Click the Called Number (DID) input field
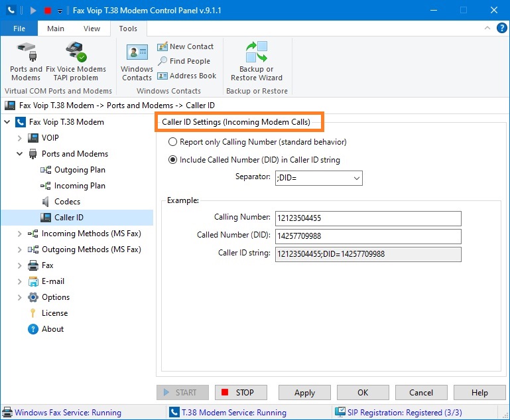510x420 pixels. click(368, 236)
